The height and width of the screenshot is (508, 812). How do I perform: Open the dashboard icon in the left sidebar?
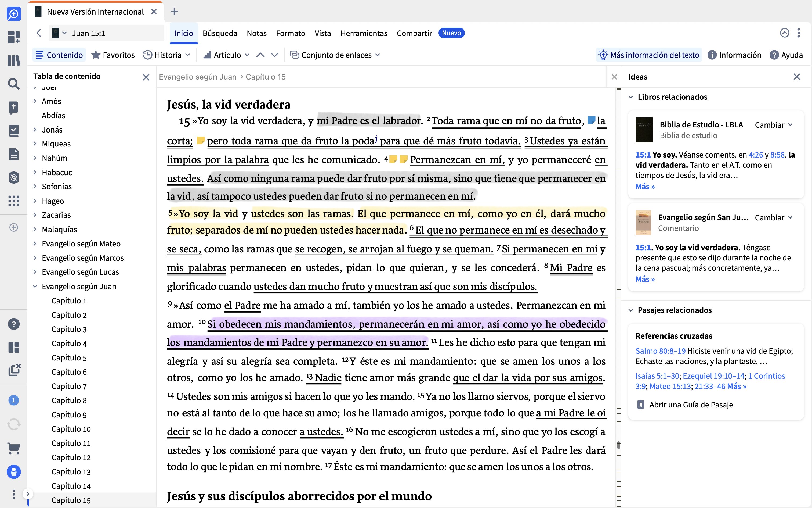14,37
